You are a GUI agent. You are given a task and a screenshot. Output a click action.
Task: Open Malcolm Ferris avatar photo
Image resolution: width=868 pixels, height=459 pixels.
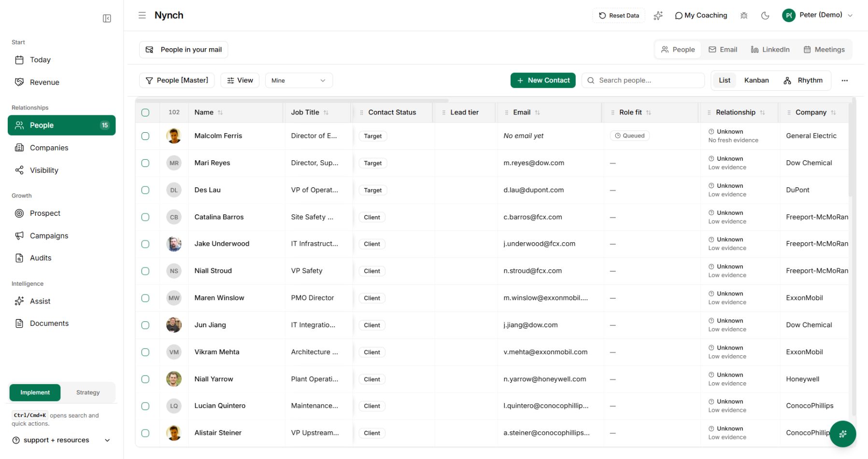(x=174, y=136)
